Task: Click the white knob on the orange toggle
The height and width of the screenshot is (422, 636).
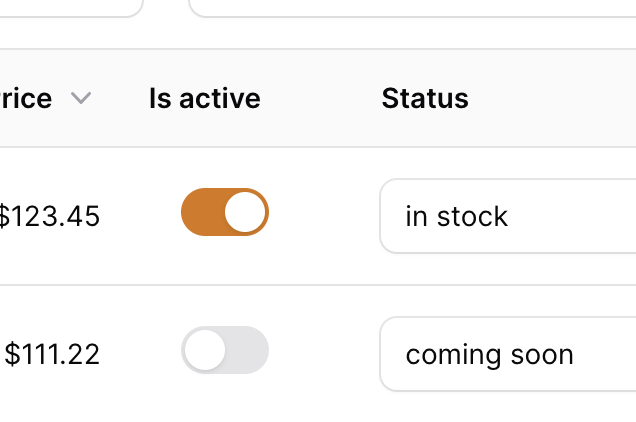Action: pyautogui.click(x=246, y=212)
